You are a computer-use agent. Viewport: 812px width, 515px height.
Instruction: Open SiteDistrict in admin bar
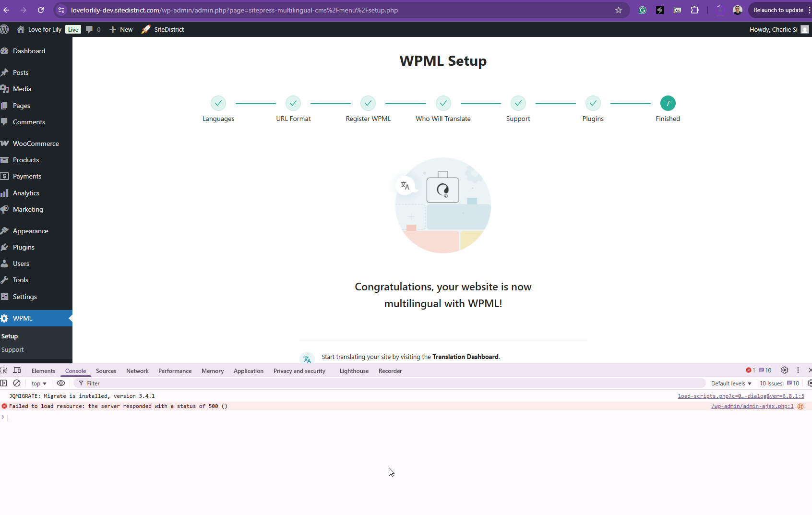(163, 29)
